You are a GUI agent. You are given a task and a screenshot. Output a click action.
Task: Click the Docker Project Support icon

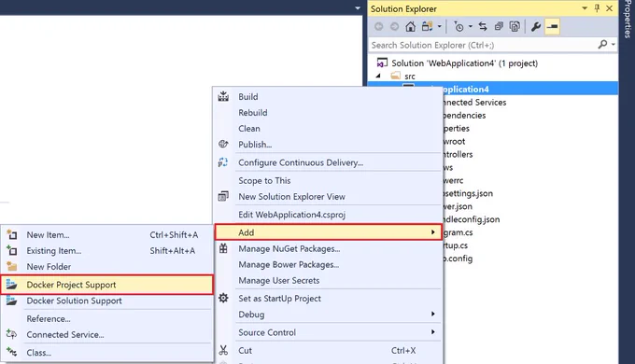click(12, 285)
